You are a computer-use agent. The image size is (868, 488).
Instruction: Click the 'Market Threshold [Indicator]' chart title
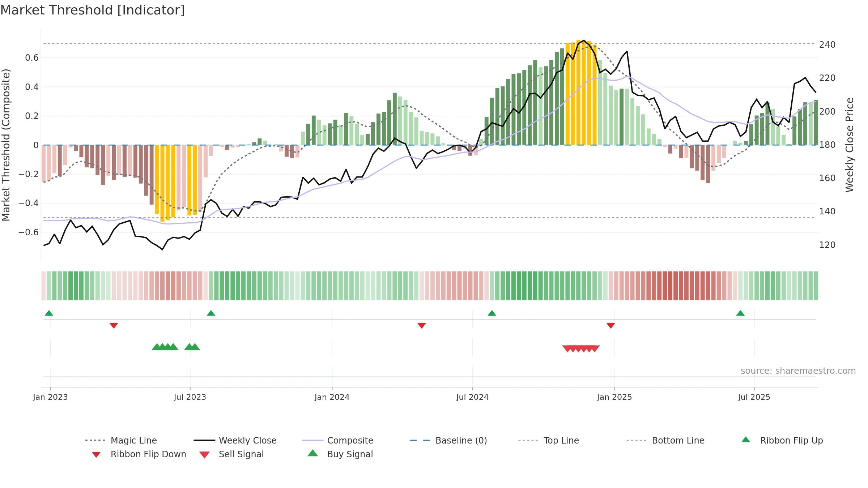click(x=93, y=10)
